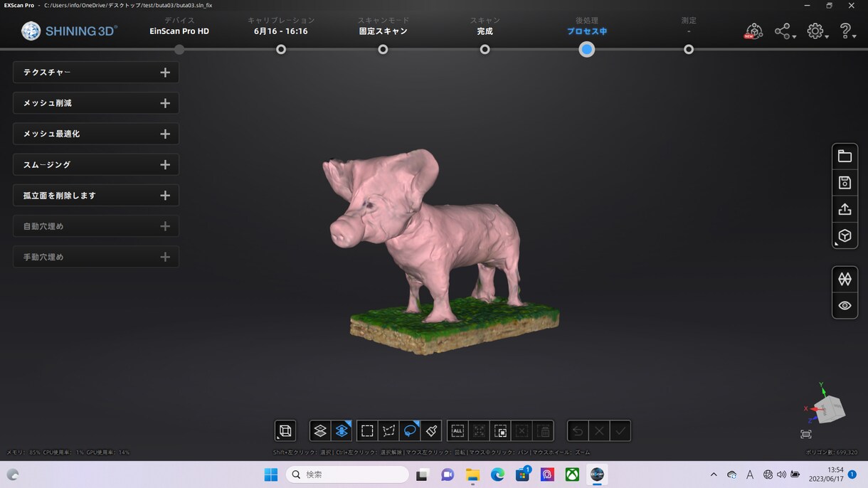Open the Windows Start menu
This screenshot has width=868, height=488.
tap(271, 474)
